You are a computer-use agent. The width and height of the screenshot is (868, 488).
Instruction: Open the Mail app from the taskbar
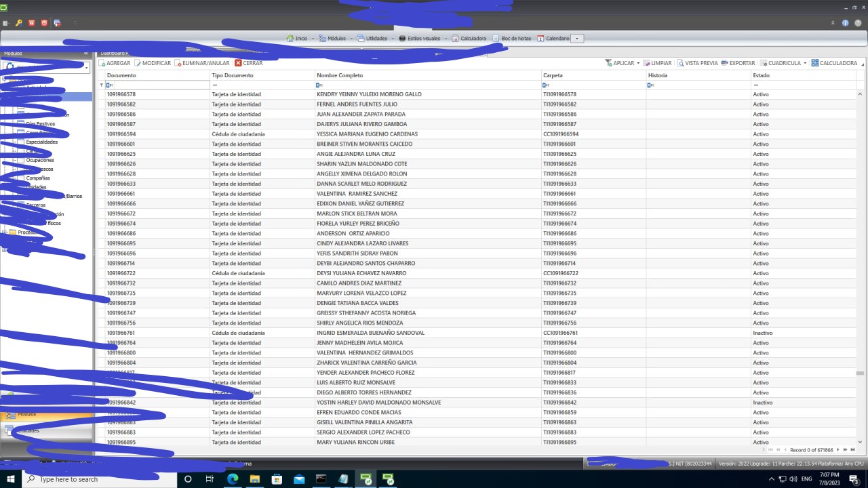pos(299,479)
